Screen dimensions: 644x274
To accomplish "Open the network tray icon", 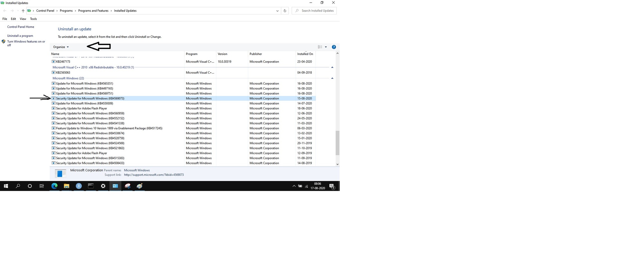I will pyautogui.click(x=307, y=186).
